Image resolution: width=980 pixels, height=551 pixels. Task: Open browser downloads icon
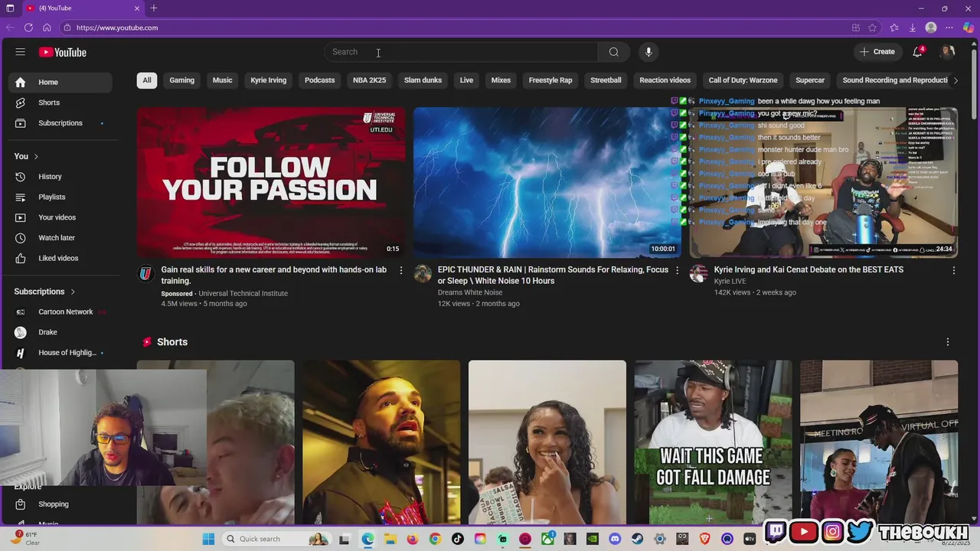[x=913, y=28]
